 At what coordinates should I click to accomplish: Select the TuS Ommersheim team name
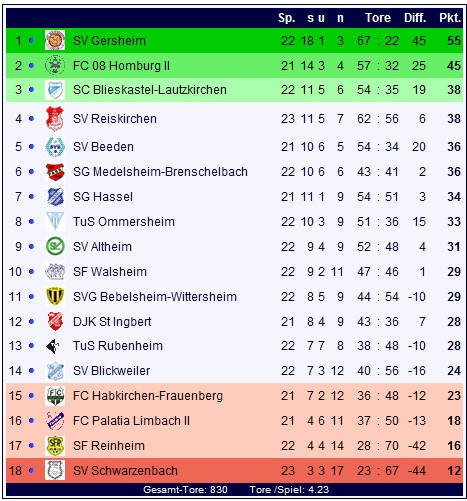pyautogui.click(x=124, y=222)
